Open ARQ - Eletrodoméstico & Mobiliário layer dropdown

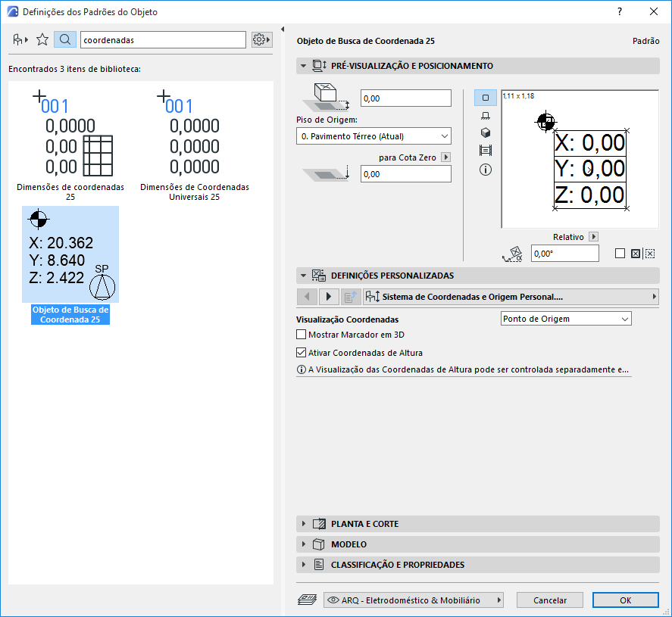(413, 600)
